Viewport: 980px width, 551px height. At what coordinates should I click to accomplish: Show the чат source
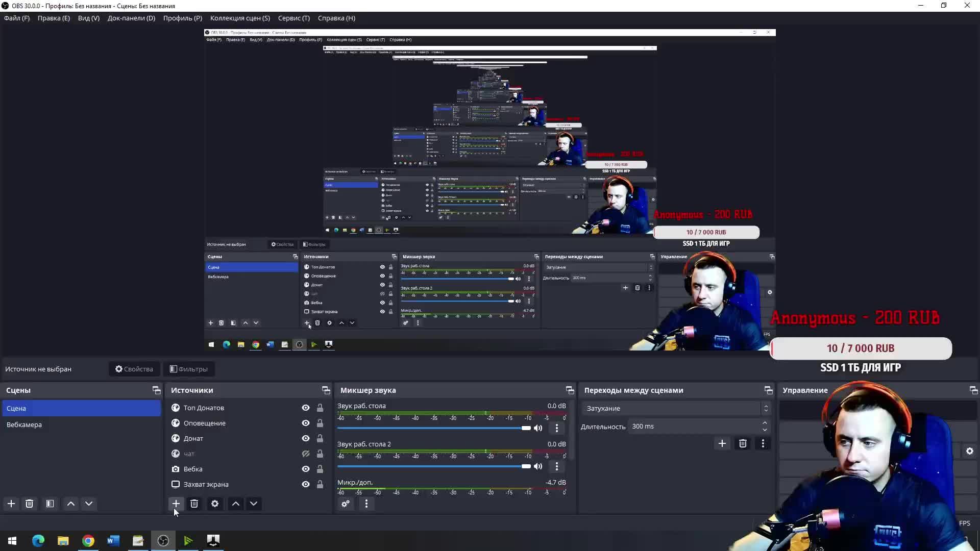(x=306, y=454)
